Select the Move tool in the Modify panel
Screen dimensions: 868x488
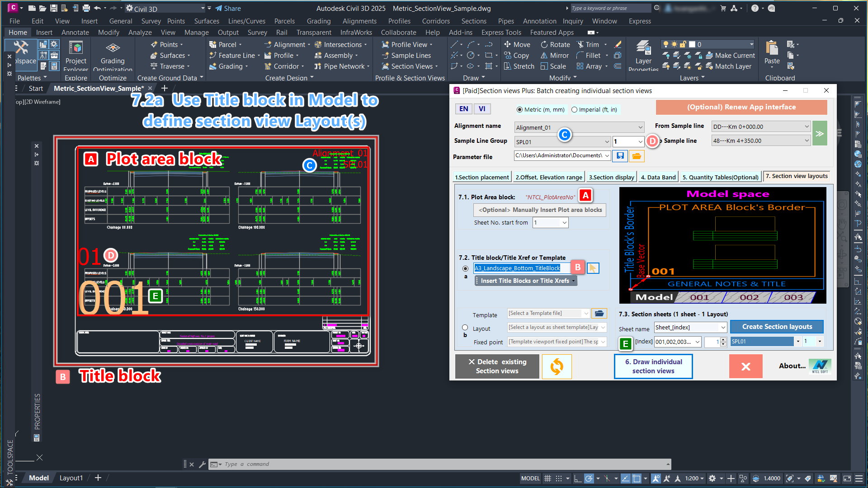[517, 44]
